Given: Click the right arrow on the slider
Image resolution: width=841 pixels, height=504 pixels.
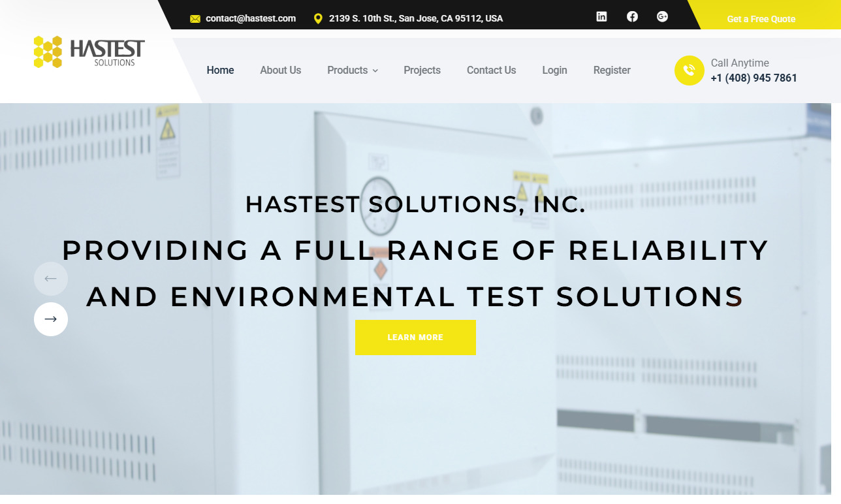Looking at the screenshot, I should 50,319.
